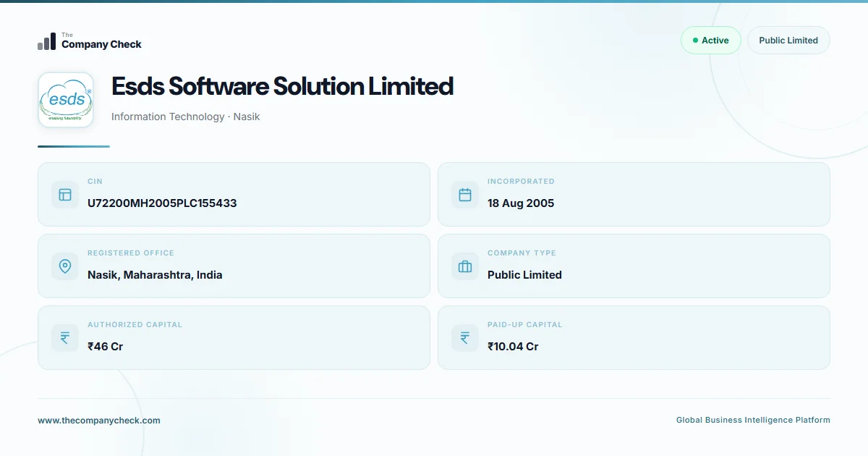
Task: Click the COMPANY TYPE field label
Action: 522,253
